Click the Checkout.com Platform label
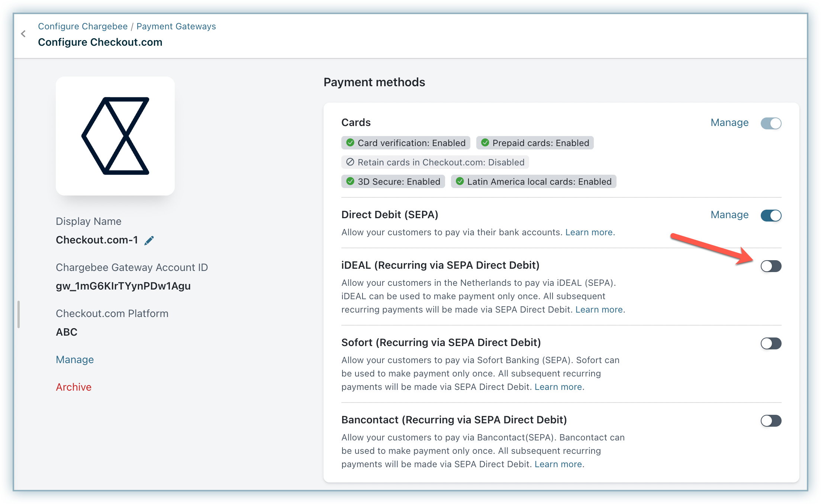This screenshot has height=504, width=821. click(x=112, y=314)
